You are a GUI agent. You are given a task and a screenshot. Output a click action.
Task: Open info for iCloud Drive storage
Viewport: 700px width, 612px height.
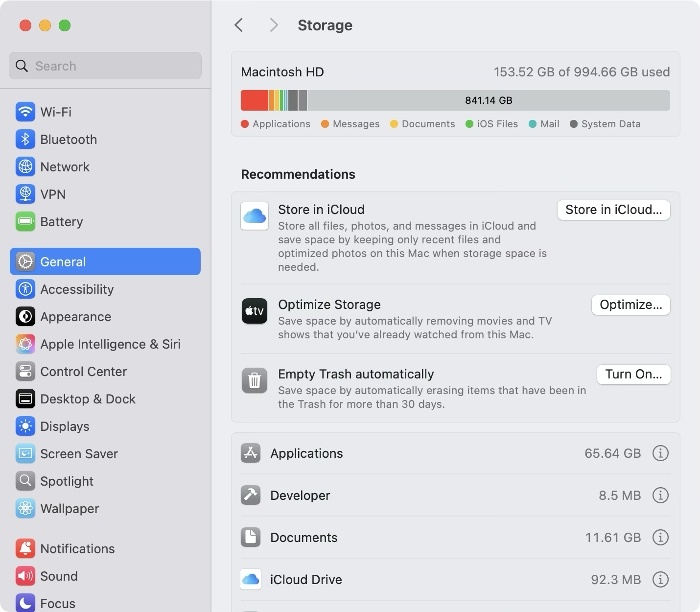[x=660, y=579]
